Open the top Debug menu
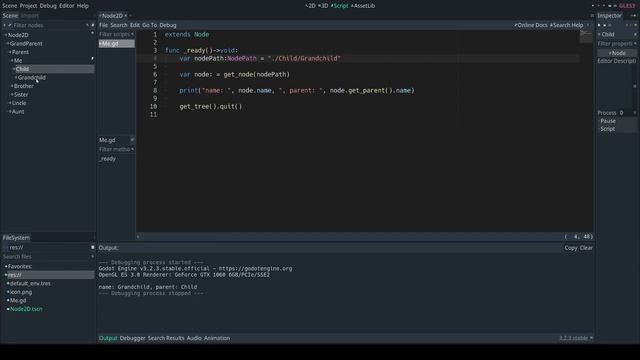640x360 pixels. click(x=48, y=6)
